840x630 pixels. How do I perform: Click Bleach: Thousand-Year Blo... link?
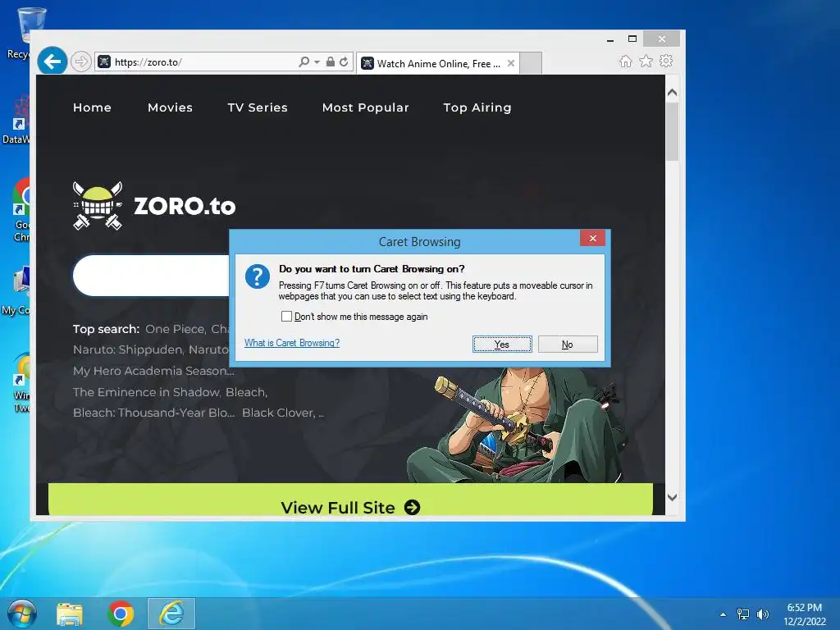click(x=153, y=413)
